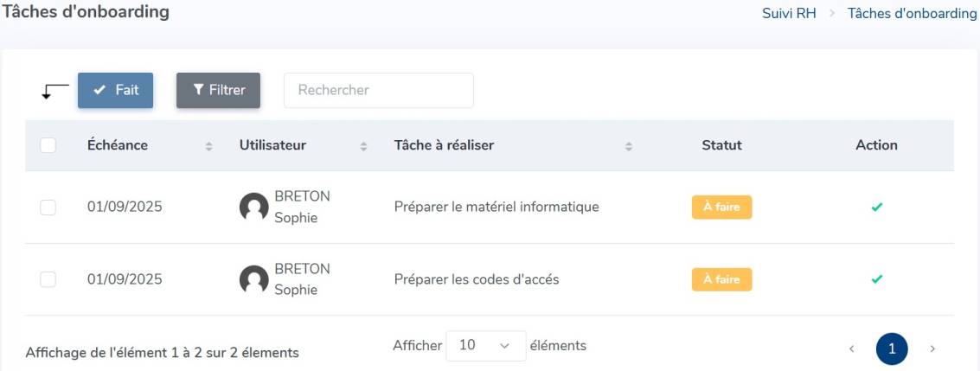
Task: Go to next page arrow
Action: click(932, 349)
